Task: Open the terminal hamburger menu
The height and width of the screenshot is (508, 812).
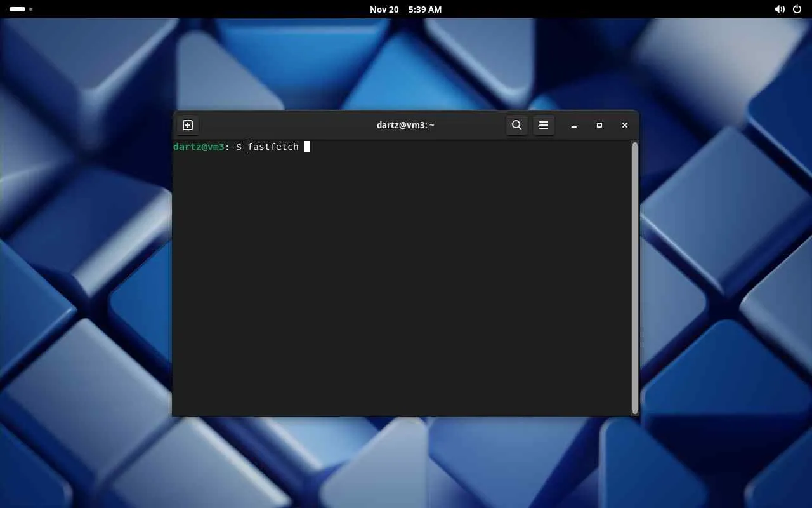Action: point(544,125)
